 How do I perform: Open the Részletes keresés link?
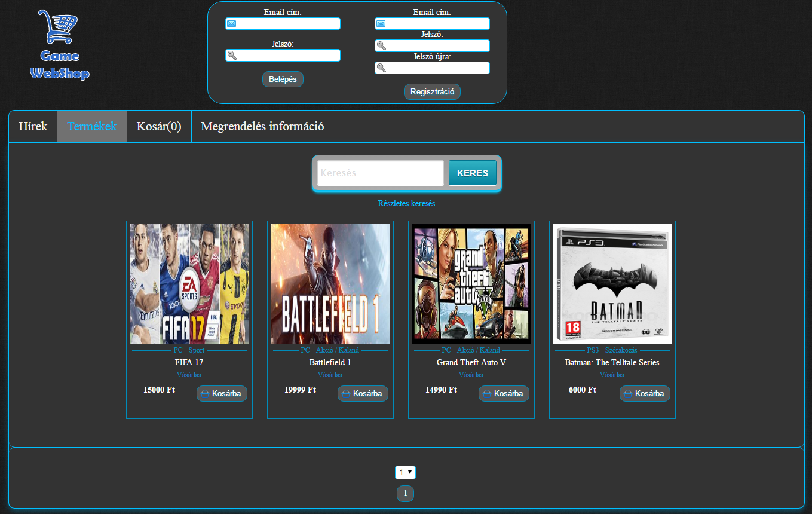407,203
